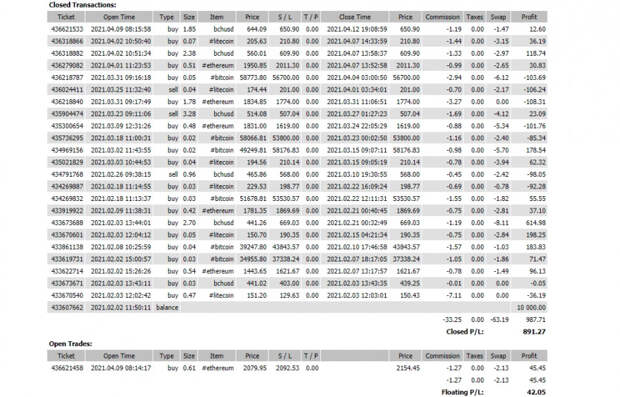Screen dimensions: 620x397
Task: Select ticket 434791768 sell bchusd row
Action: click(297, 174)
